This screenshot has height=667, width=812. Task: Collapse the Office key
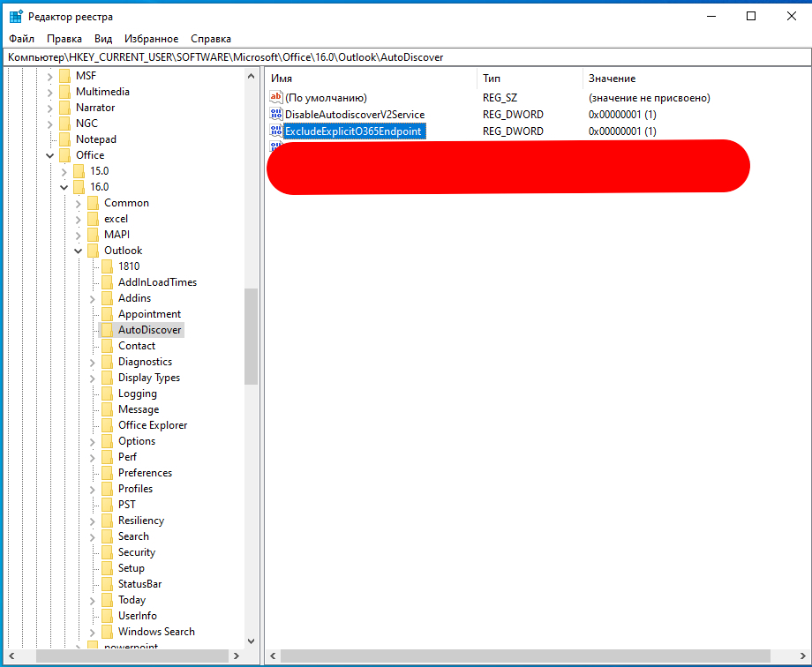49,156
